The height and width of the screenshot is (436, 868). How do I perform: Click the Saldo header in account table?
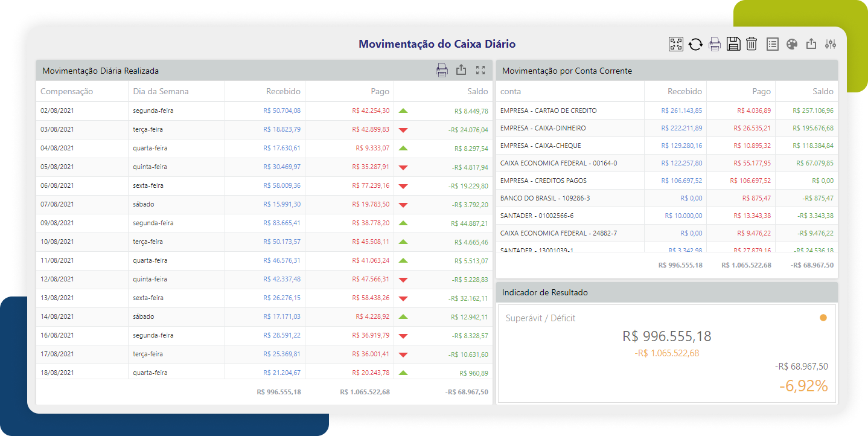click(823, 91)
